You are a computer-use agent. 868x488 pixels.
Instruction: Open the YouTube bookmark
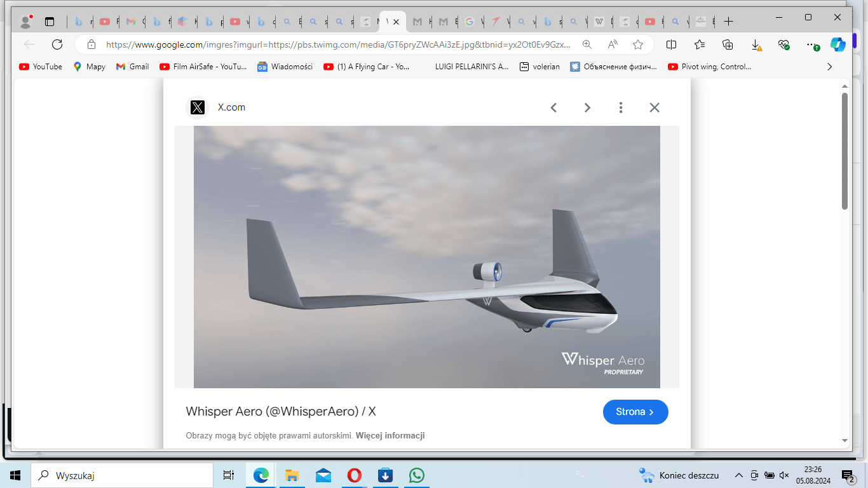click(41, 67)
